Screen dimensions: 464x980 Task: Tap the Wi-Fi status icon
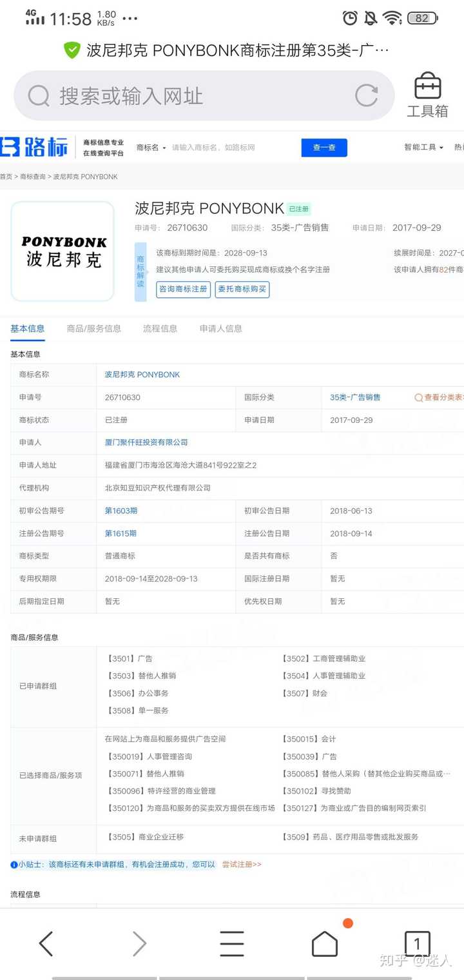tap(392, 18)
